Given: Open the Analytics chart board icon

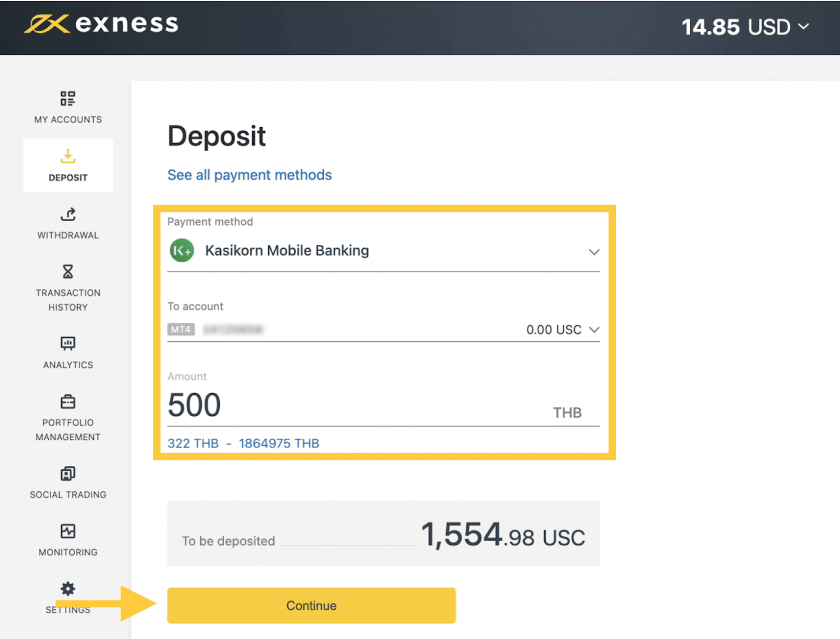Looking at the screenshot, I should click(68, 343).
